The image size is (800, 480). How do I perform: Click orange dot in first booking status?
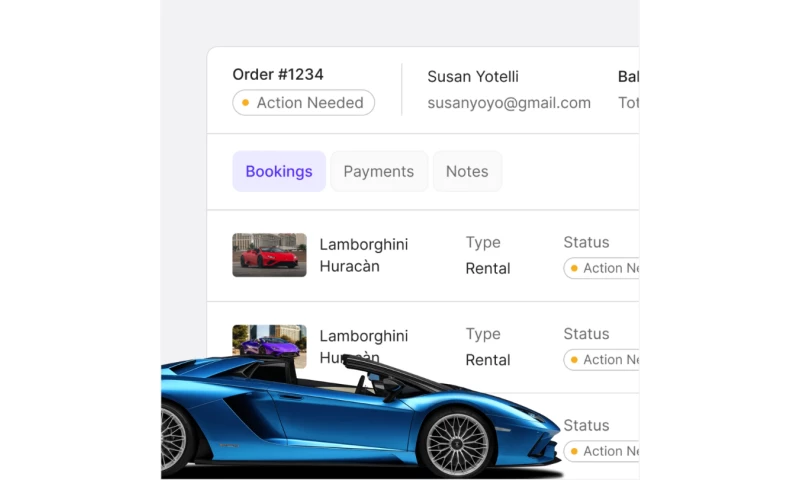coord(574,268)
